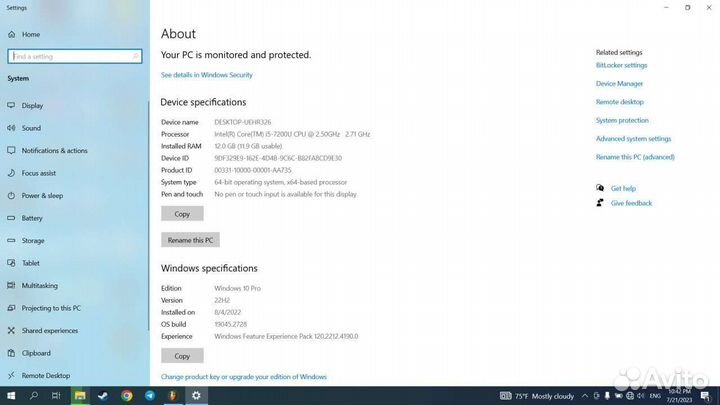The image size is (720, 405).
Task: Click the OS build value 19045.2728
Action: point(231,324)
